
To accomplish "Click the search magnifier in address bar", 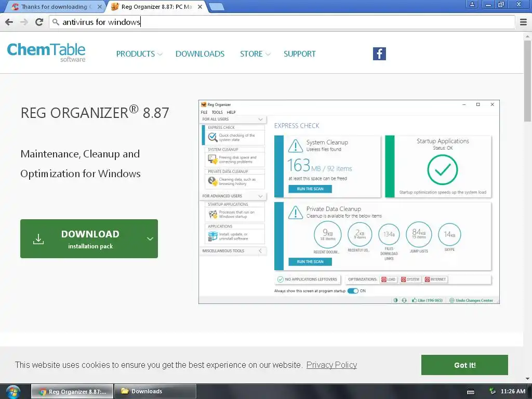I will (x=56, y=22).
